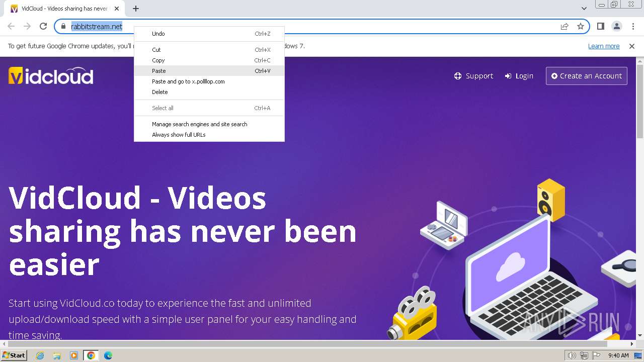Open Manage search engines and site search
Screen dimensions: 644x362
coord(209,124)
